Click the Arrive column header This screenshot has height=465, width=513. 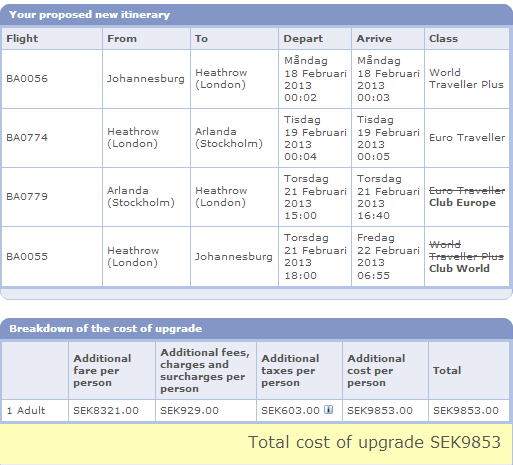pyautogui.click(x=374, y=39)
